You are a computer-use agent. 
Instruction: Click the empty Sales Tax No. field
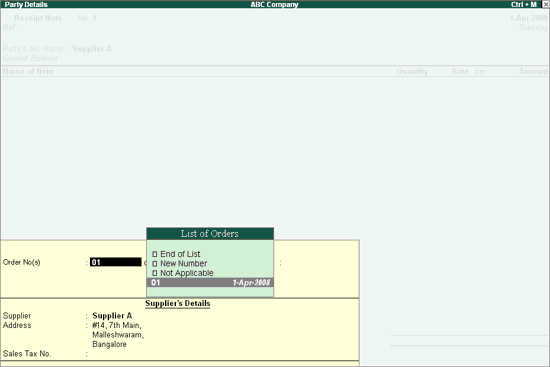[140, 354]
